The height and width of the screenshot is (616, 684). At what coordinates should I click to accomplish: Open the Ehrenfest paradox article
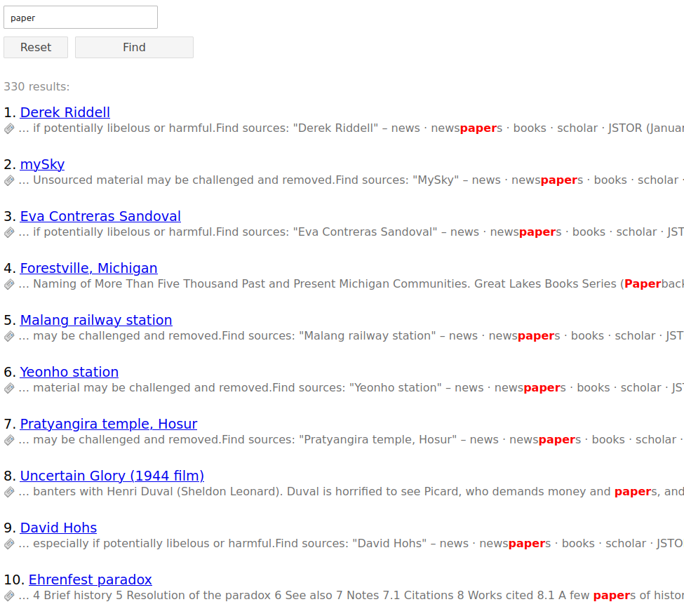90,580
